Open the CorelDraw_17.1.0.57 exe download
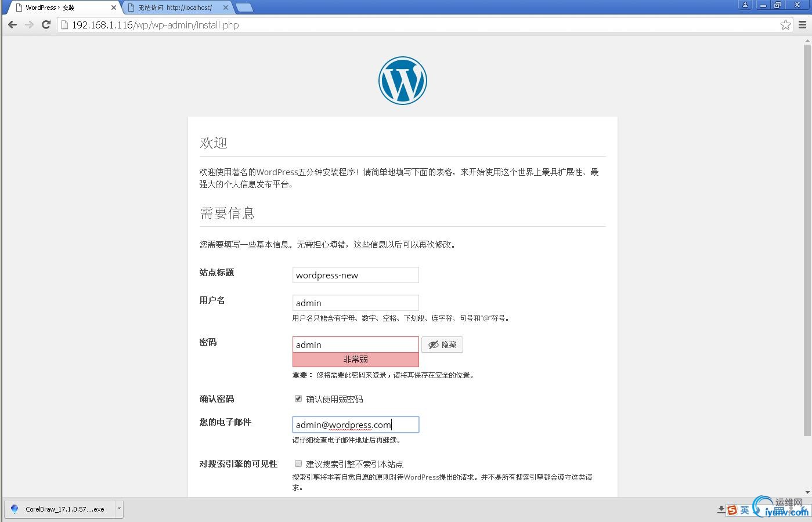Image resolution: width=812 pixels, height=522 pixels. (x=59, y=509)
